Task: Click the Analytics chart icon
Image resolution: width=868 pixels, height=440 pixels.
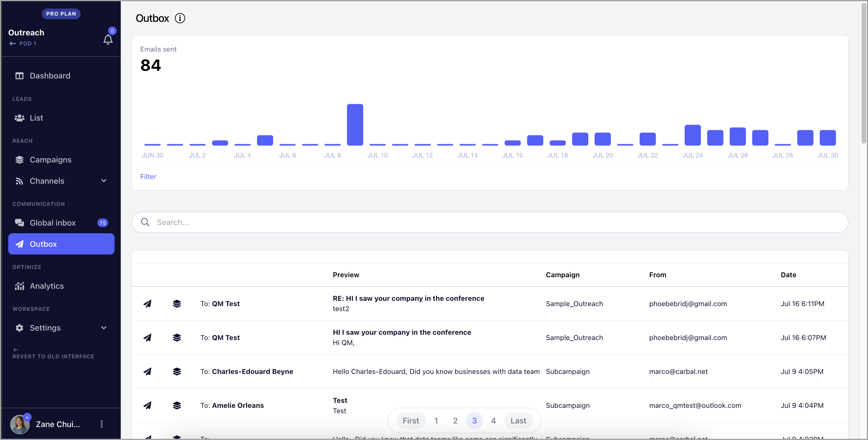Action: click(x=19, y=286)
